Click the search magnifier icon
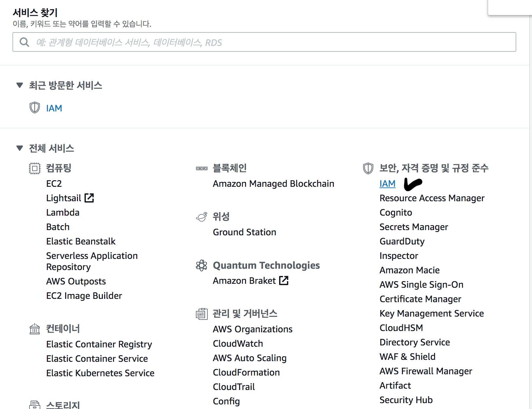This screenshot has height=409, width=532. point(25,42)
